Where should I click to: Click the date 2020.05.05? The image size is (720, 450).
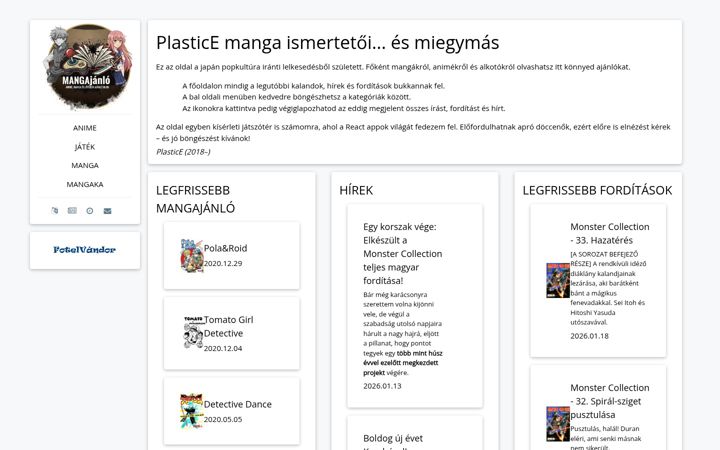point(223,420)
